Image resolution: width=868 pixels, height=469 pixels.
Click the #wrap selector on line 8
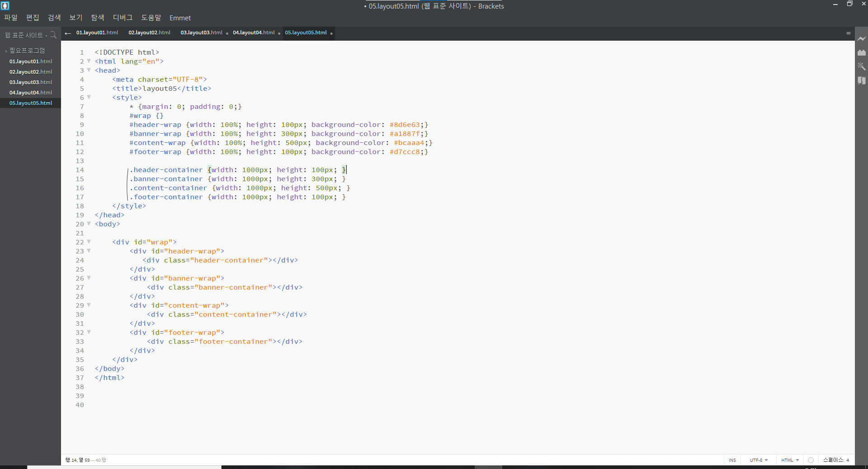pos(140,116)
